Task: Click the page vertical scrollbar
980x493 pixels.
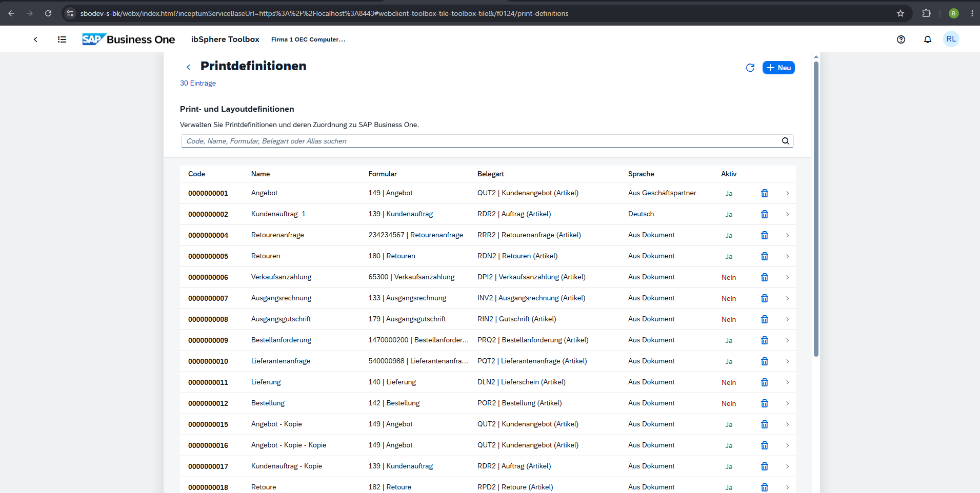Action: [816, 209]
